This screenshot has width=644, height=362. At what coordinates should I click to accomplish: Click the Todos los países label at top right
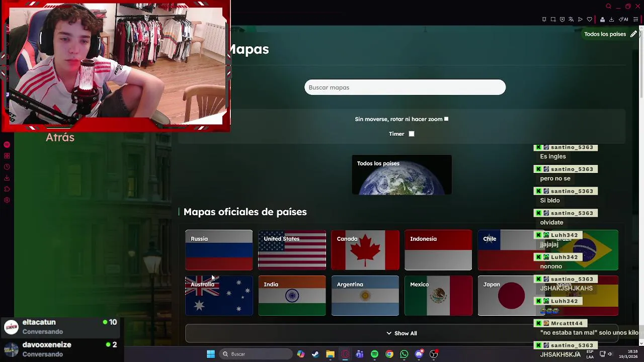[x=605, y=34]
